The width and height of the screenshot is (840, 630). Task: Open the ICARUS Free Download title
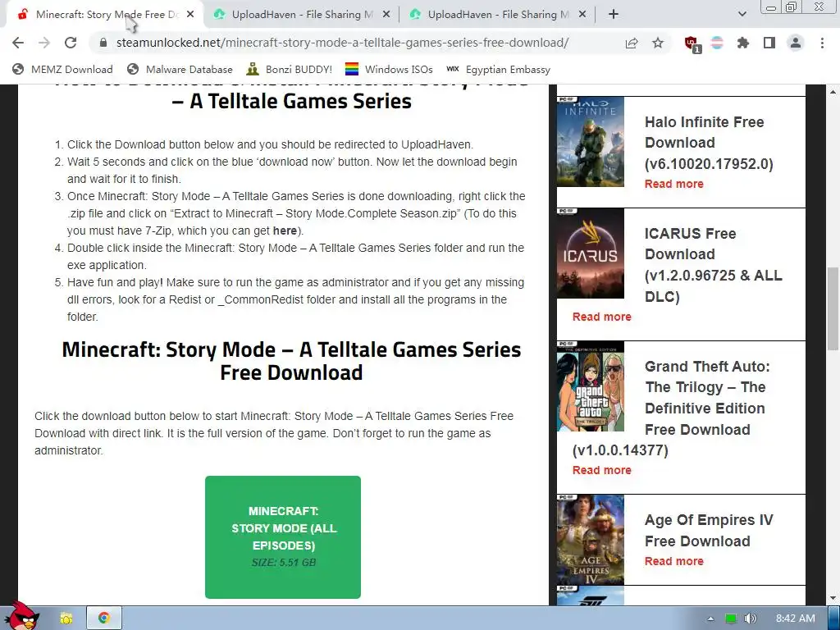713,265
